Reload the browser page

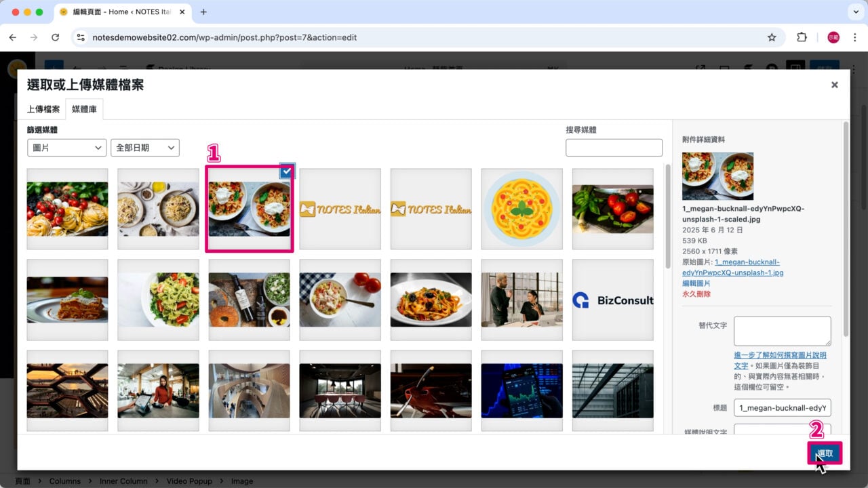pyautogui.click(x=56, y=37)
